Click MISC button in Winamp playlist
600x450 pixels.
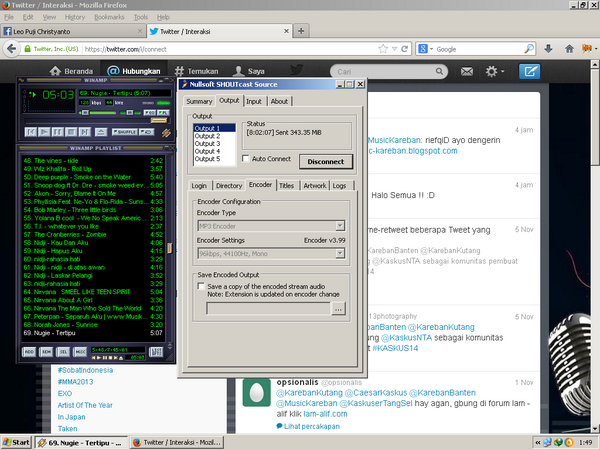80,352
